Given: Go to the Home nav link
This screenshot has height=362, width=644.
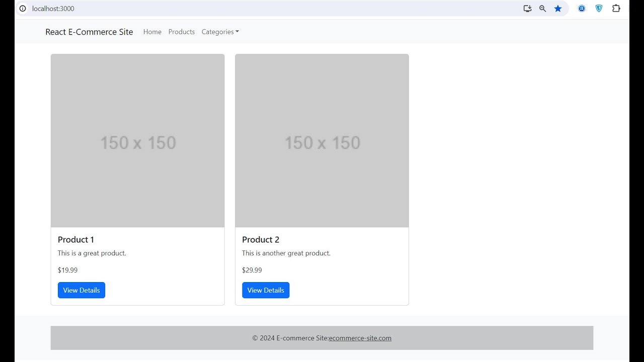Looking at the screenshot, I should click(x=152, y=32).
